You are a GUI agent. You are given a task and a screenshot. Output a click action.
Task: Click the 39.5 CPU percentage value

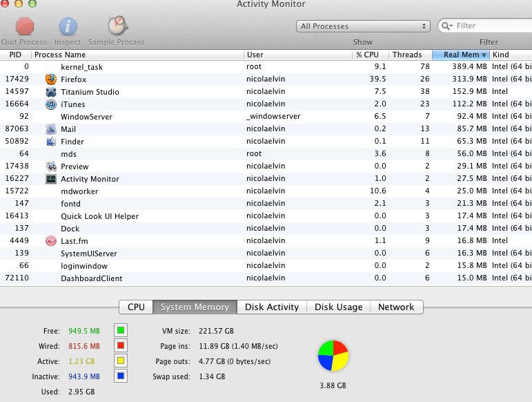tap(377, 79)
